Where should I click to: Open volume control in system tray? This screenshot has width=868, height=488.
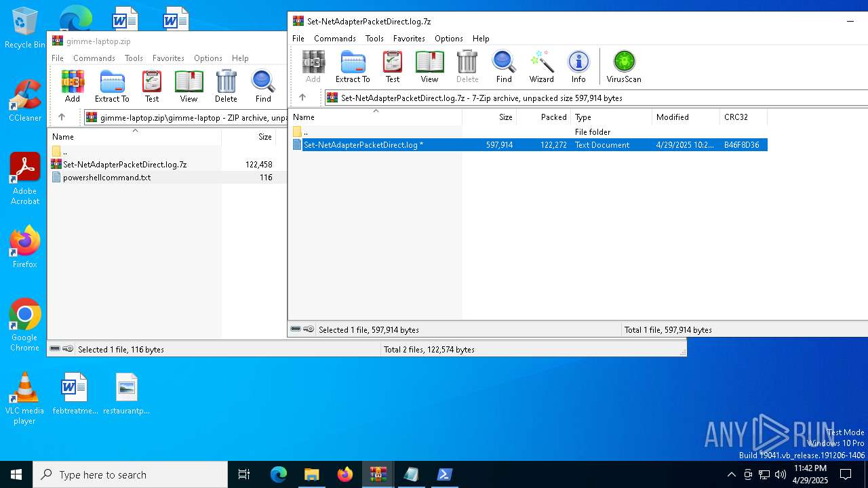[781, 474]
